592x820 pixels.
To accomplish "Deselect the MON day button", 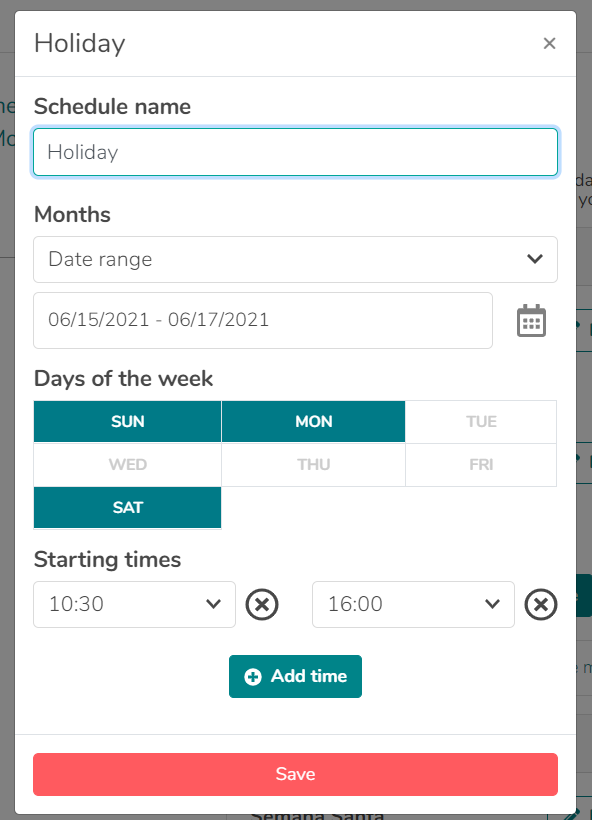I will tap(313, 421).
